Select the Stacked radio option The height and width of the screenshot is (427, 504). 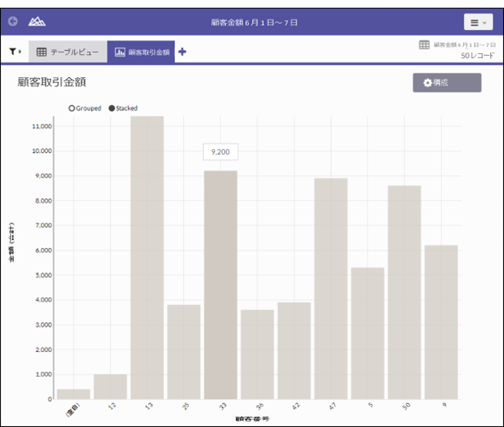[x=112, y=108]
